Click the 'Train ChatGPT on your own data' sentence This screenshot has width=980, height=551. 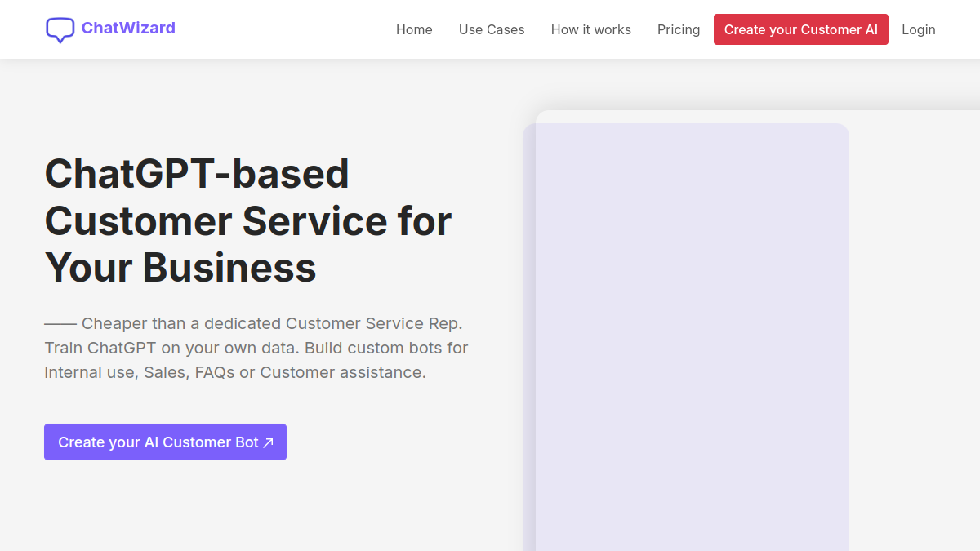click(x=172, y=348)
